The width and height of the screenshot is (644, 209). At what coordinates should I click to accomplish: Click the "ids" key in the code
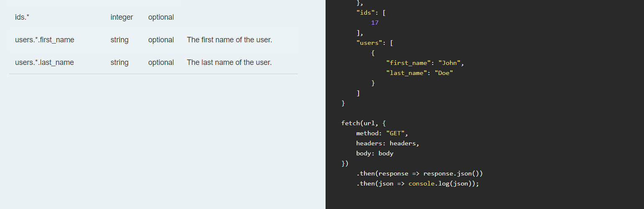pos(365,13)
